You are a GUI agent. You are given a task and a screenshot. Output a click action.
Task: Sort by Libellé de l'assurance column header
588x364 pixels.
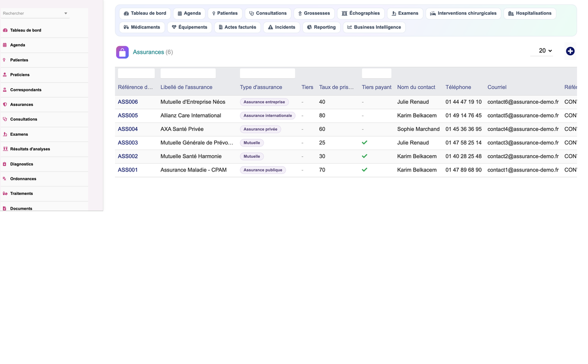[187, 87]
